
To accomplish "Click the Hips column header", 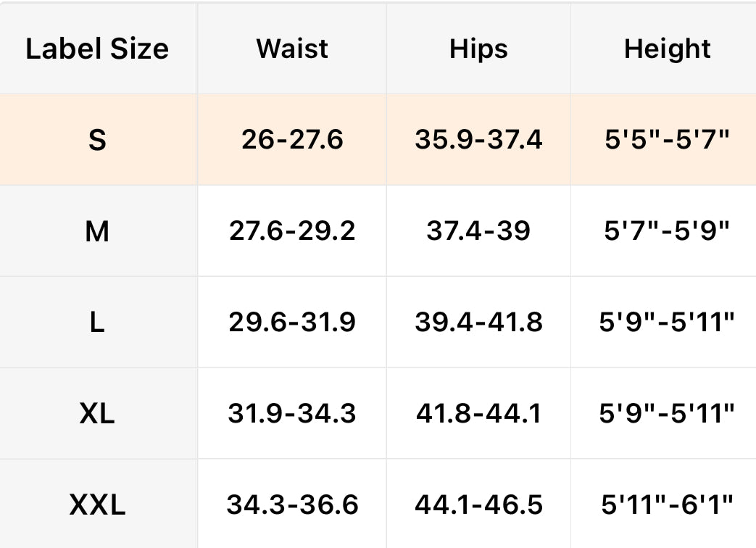I will [x=478, y=49].
